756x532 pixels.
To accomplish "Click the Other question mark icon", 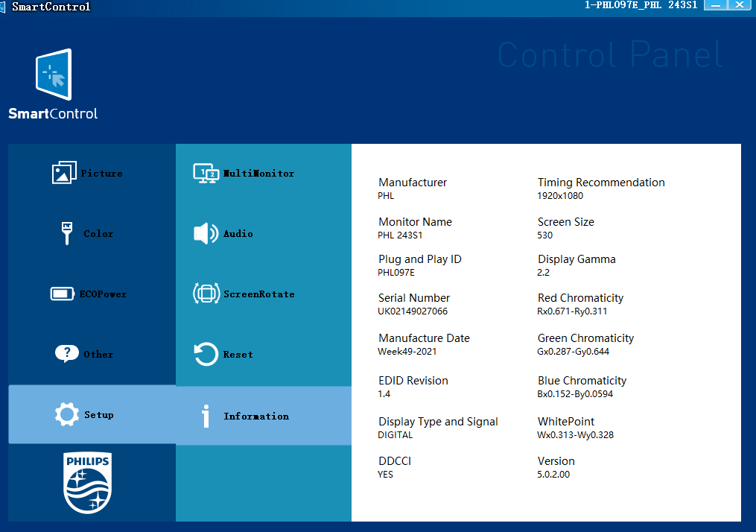I will (x=66, y=354).
